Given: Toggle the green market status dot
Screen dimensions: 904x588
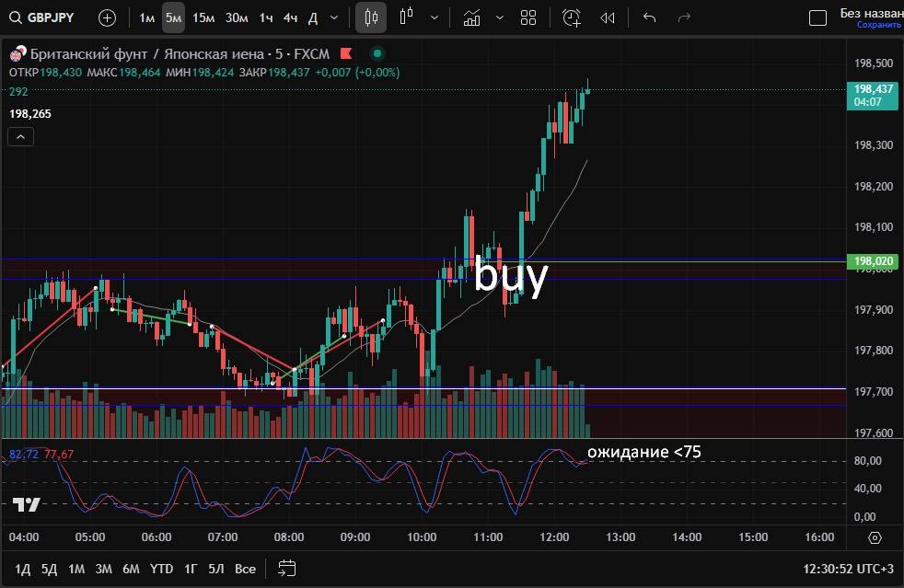Looking at the screenshot, I should [377, 53].
